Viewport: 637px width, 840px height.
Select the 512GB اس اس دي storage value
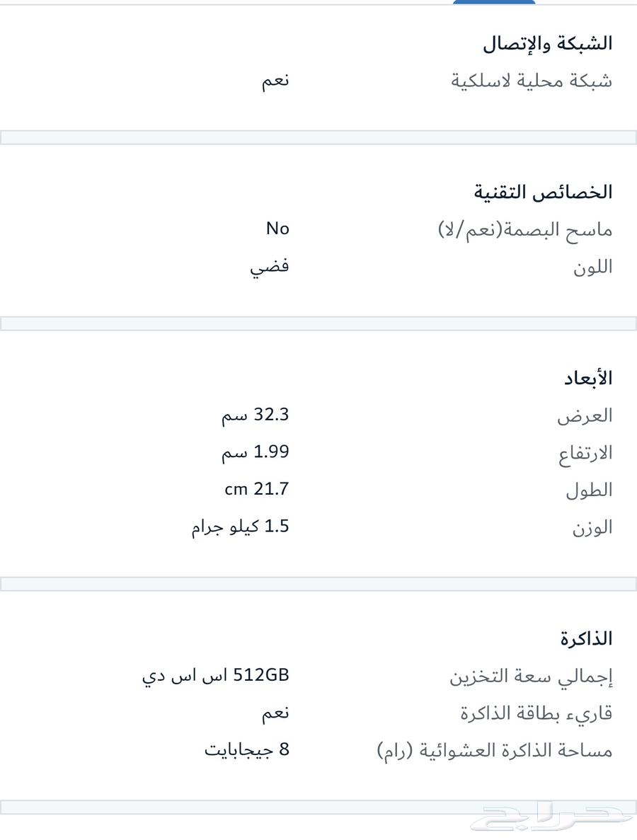point(216,676)
